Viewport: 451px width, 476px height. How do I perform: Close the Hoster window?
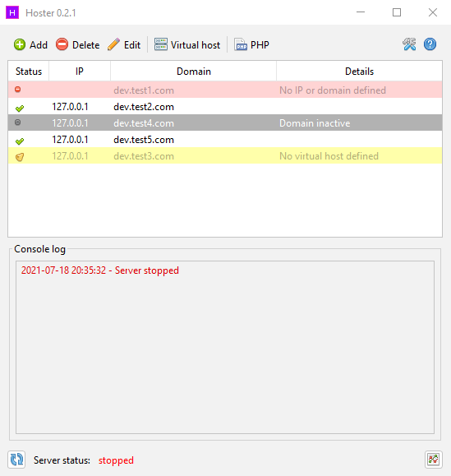(433, 12)
